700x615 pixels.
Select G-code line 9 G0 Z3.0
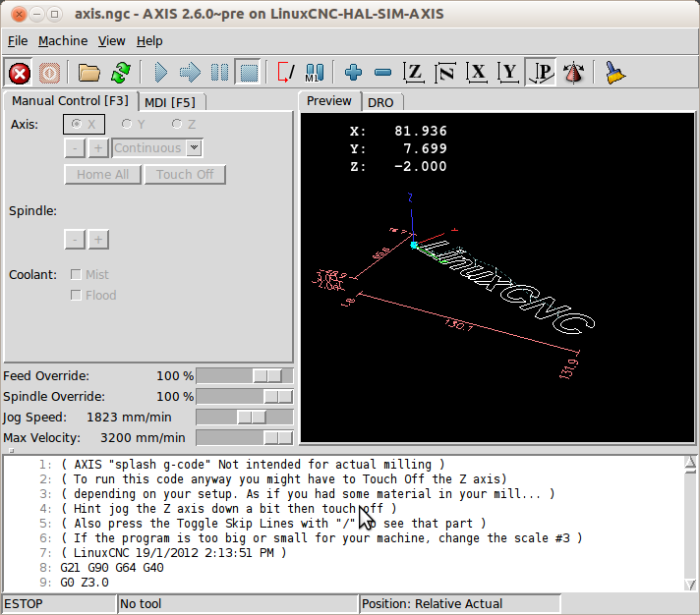point(85,583)
